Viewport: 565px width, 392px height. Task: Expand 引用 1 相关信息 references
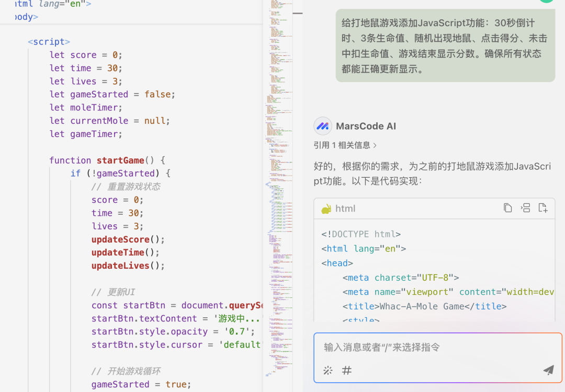345,145
